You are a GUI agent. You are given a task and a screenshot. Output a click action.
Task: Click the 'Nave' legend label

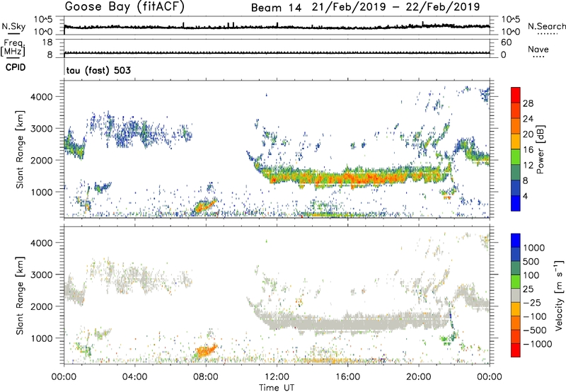tap(538, 50)
